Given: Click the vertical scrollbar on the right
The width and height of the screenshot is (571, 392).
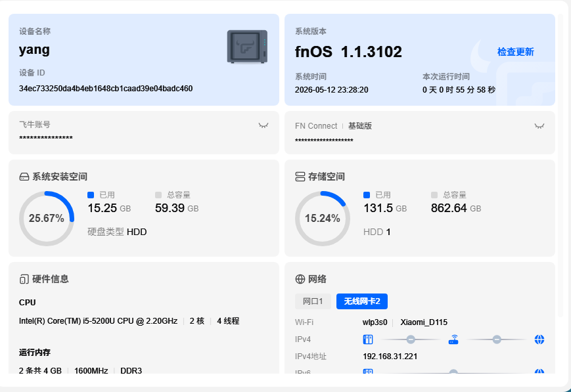Looking at the screenshot, I should point(560,165).
